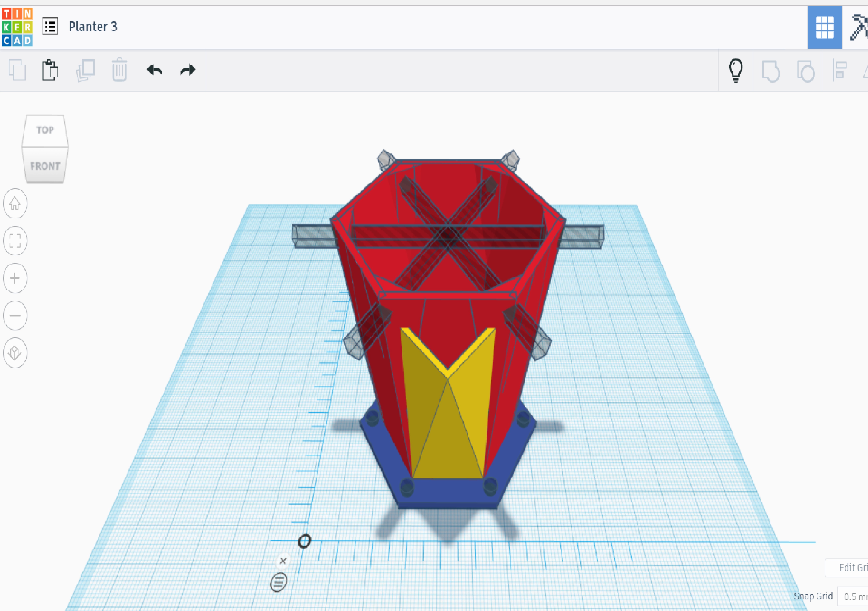Click the Duplicate and repeat icon
The width and height of the screenshot is (868, 611).
[86, 70]
